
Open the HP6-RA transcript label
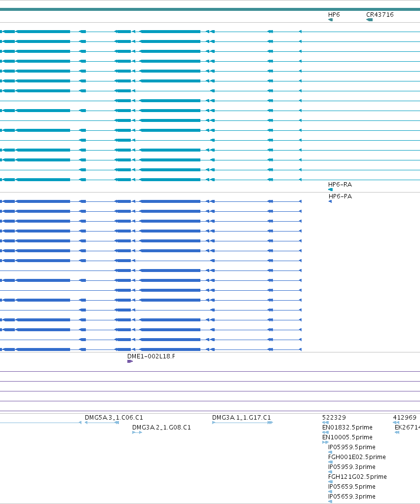340,185
